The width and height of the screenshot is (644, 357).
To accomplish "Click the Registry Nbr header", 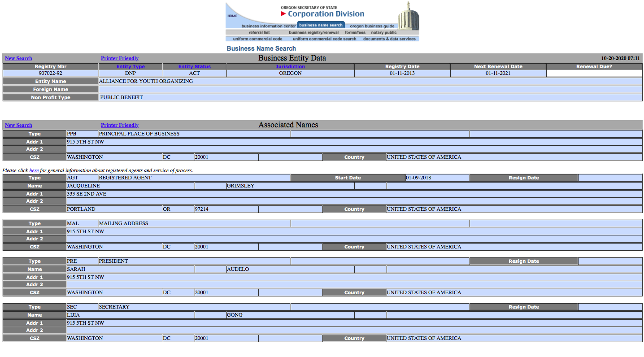I will click(x=51, y=66).
